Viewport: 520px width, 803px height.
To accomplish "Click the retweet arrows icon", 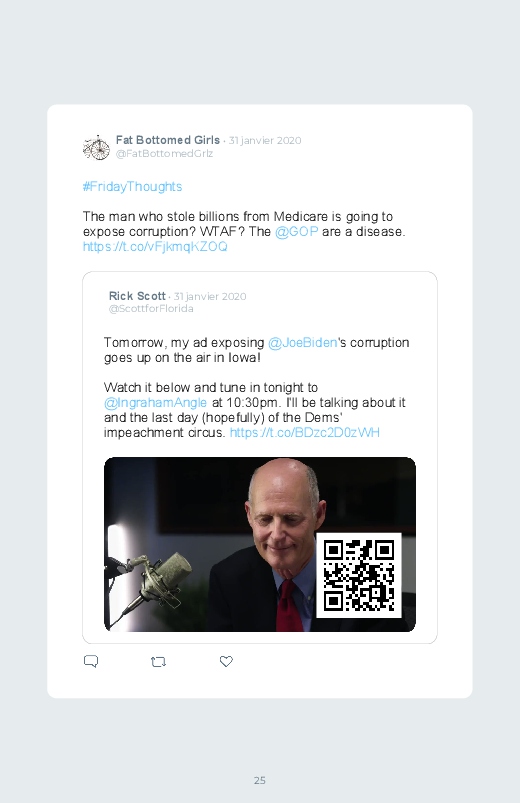I will (x=158, y=662).
